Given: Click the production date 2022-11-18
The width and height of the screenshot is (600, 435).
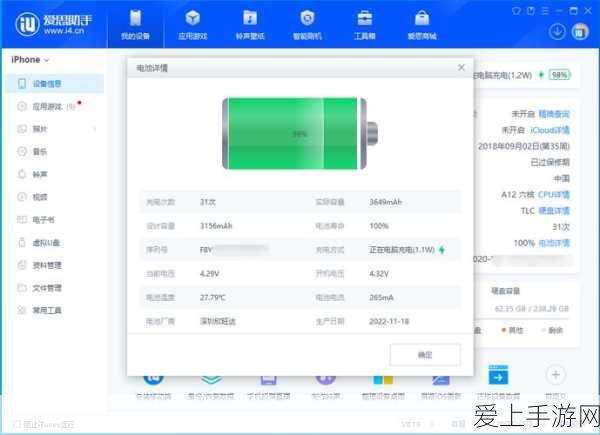Looking at the screenshot, I should click(389, 321).
